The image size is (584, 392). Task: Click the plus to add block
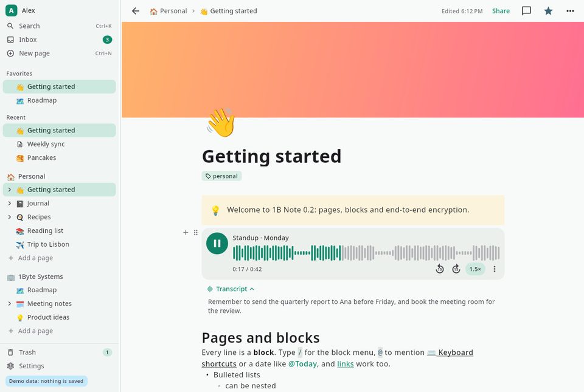(186, 232)
